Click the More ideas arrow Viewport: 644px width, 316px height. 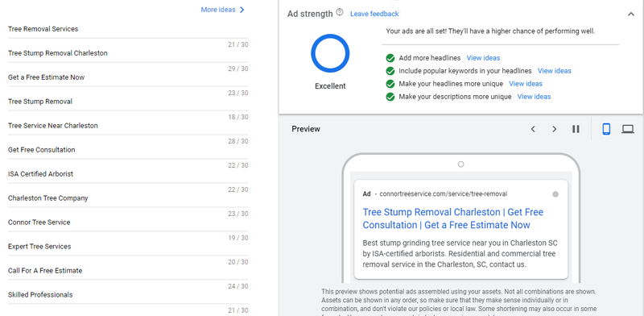[242, 10]
